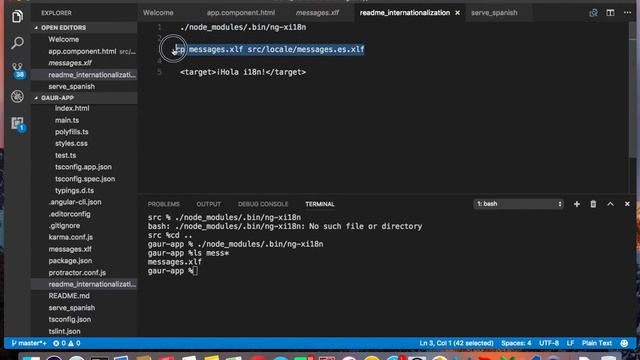Split the editor with split icon

coord(610,13)
